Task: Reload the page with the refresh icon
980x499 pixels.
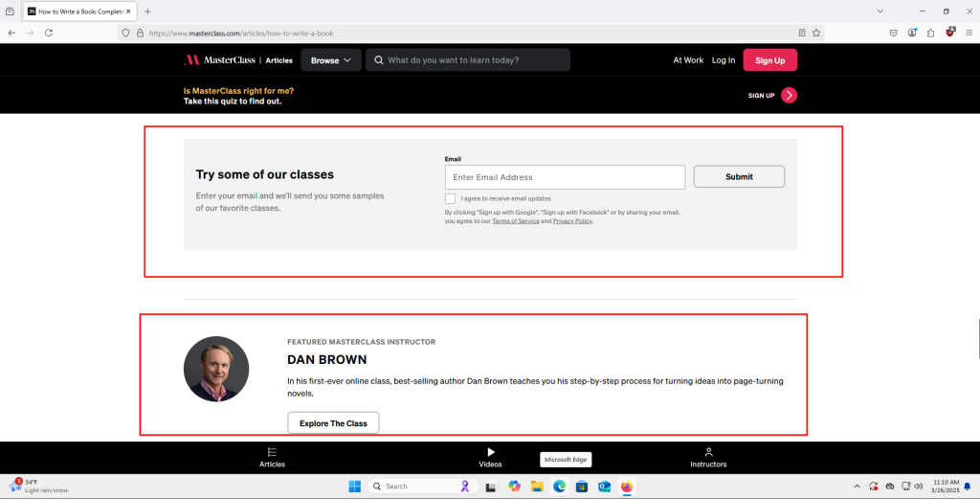Action: click(x=49, y=33)
